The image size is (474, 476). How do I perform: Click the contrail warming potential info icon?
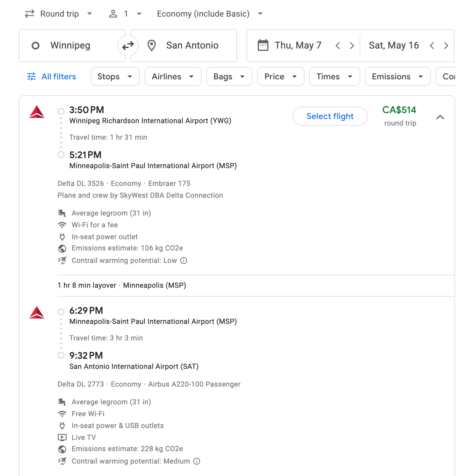coord(184,261)
